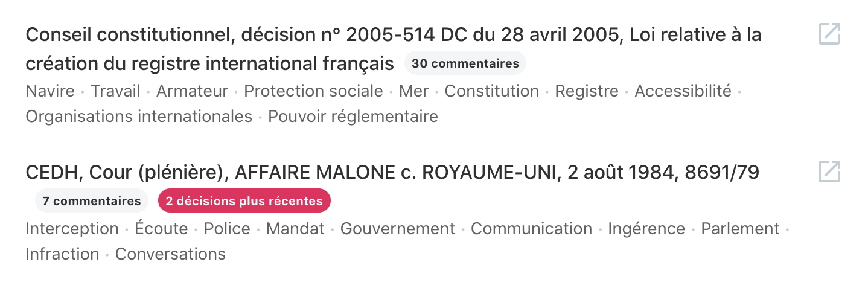Open the Accessibilité keyword tag

pos(683,91)
